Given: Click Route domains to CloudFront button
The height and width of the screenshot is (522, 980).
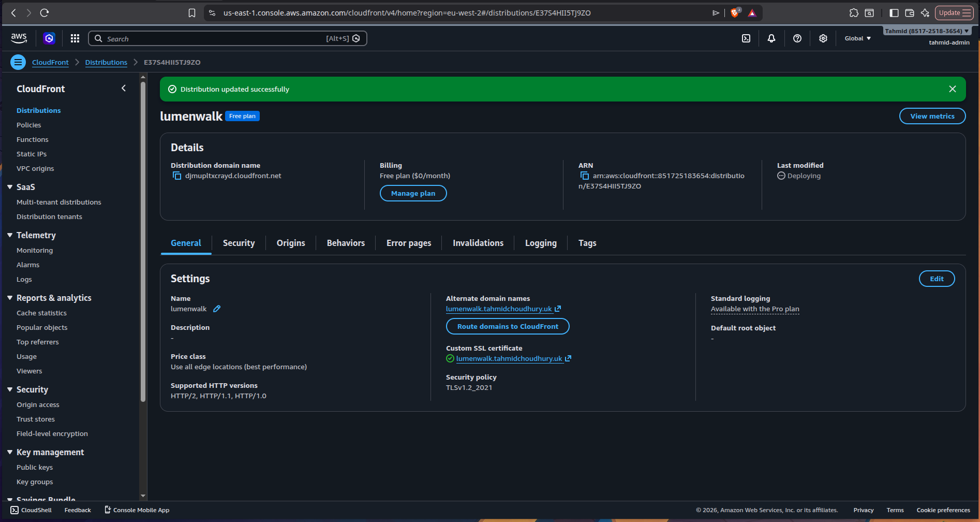Looking at the screenshot, I should tap(508, 326).
